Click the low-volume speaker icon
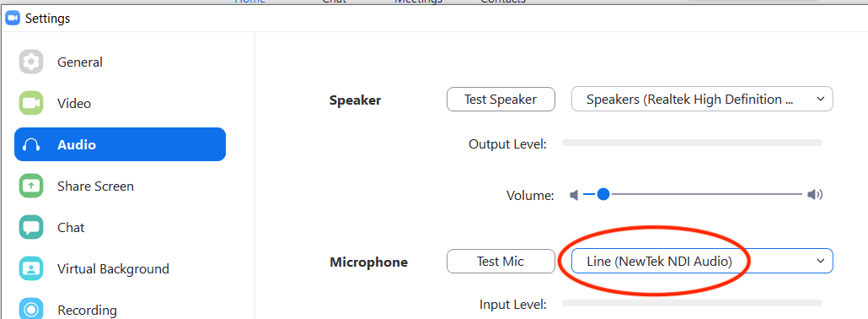868x319 pixels. coord(574,195)
